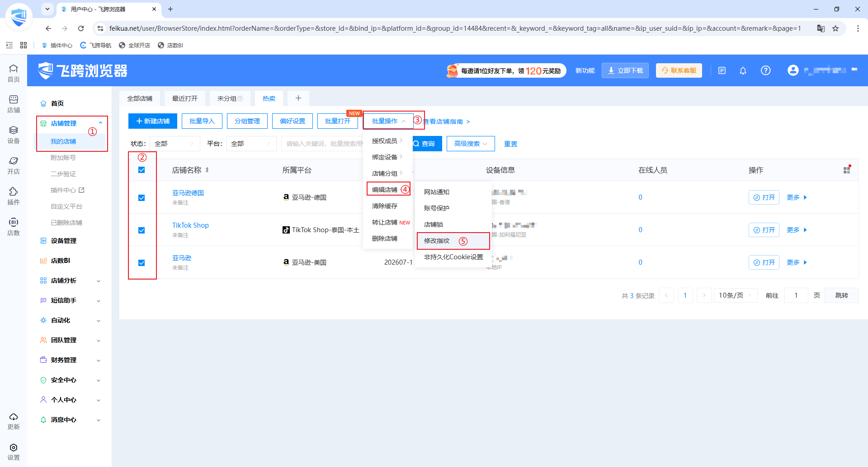Click the 新建店铺 button
This screenshot has height=467, width=868.
tap(153, 121)
